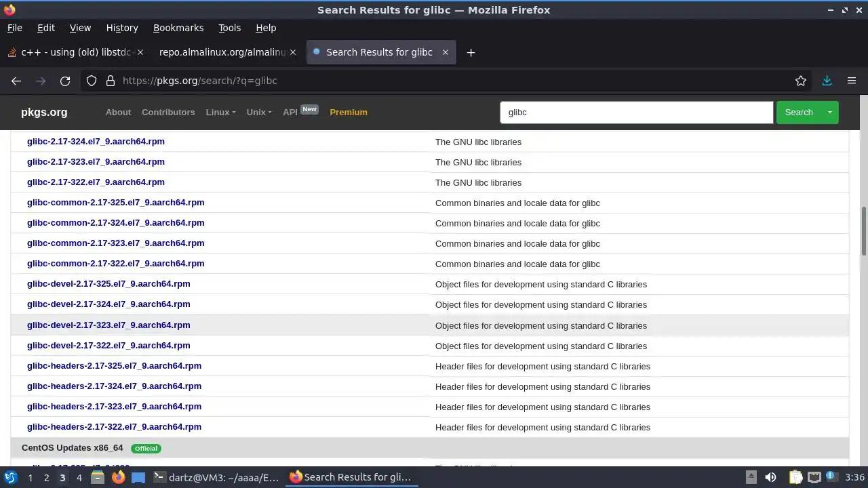
Task: Expand the Linux dropdown in navbar
Action: 220,113
